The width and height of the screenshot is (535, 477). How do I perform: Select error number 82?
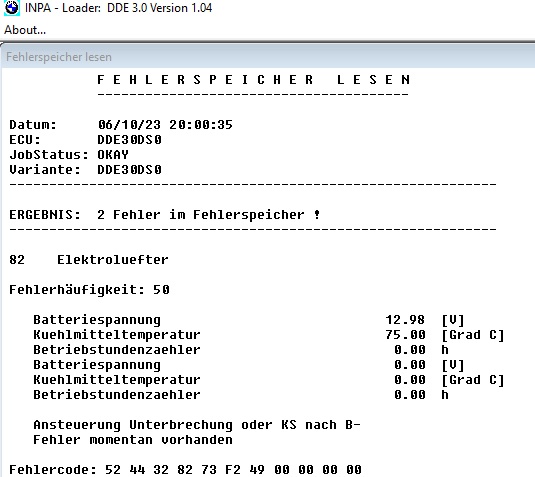point(17,260)
